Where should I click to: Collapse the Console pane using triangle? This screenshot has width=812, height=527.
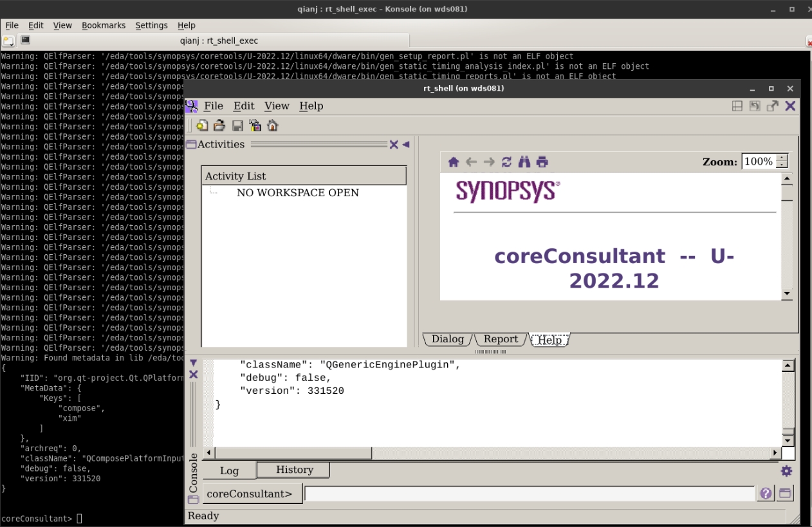point(193,364)
